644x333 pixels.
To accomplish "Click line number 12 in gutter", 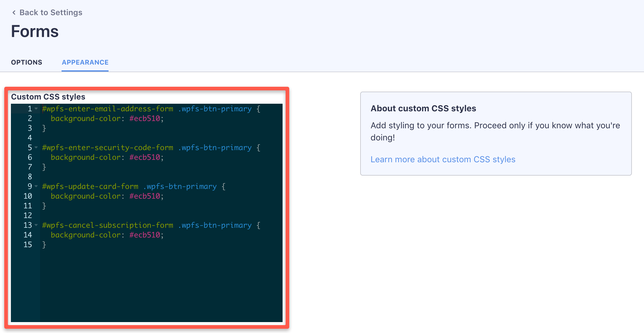I will (28, 216).
